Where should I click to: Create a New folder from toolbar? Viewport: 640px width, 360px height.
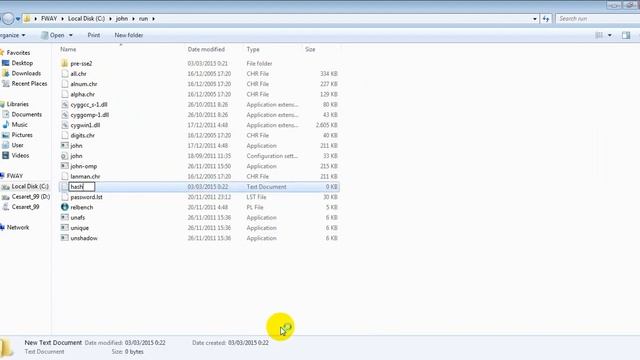(x=129, y=36)
